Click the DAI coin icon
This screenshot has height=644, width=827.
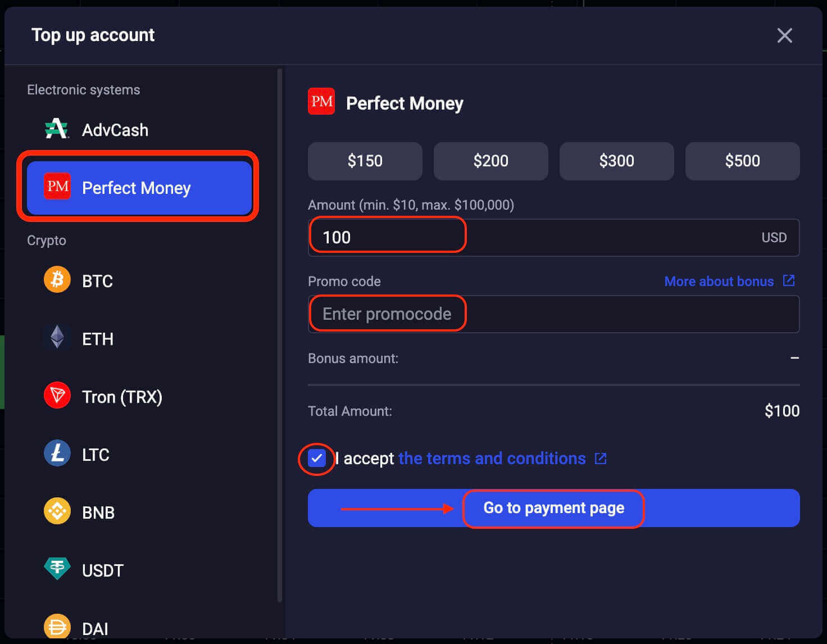tap(57, 626)
